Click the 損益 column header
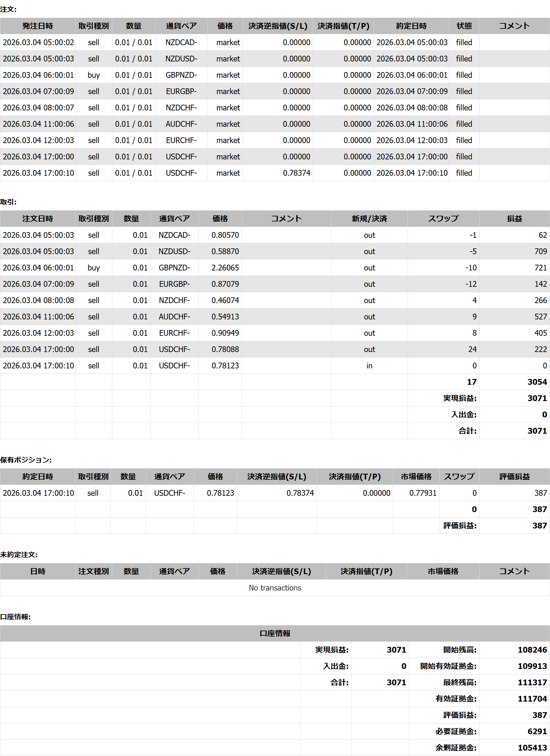Screen dimensions: 550x756 [514, 219]
